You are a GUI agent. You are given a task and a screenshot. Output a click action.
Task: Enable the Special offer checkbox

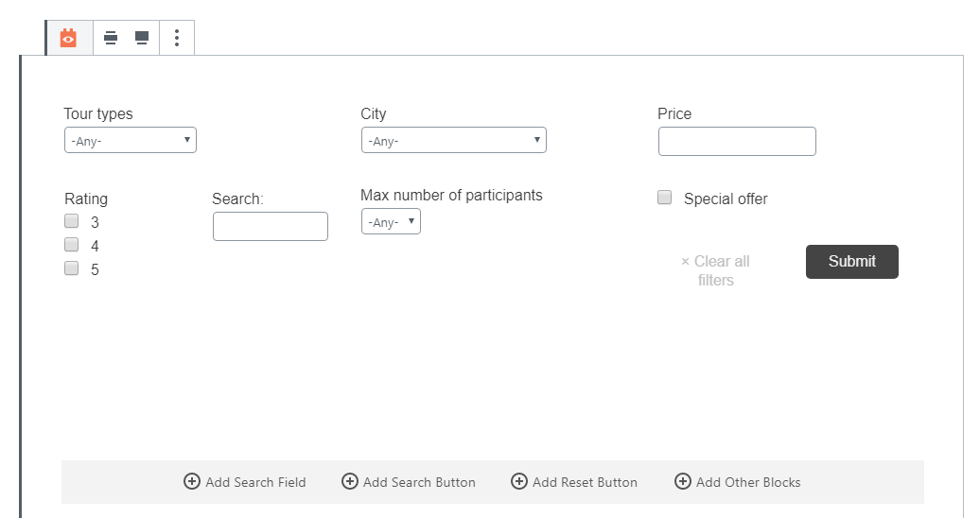coord(665,198)
